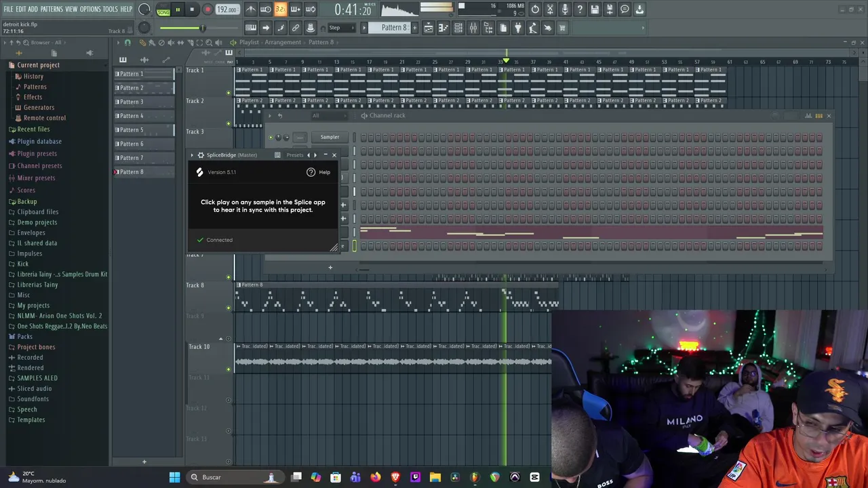Image resolution: width=868 pixels, height=488 pixels.
Task: Click the 192 tempo field
Action: (226, 10)
